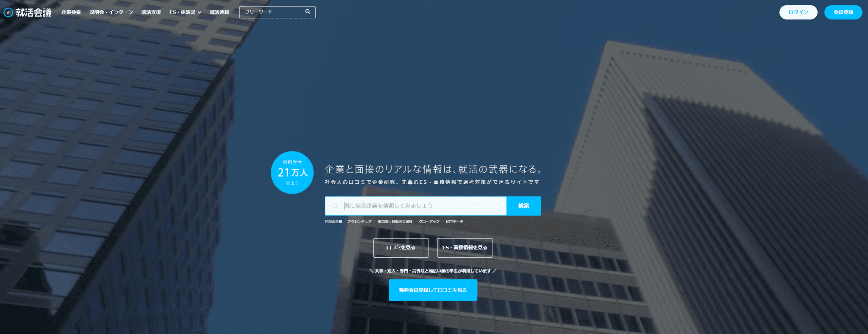Click the magnifier icon in the main search box
The width and height of the screenshot is (868, 334).
335,206
